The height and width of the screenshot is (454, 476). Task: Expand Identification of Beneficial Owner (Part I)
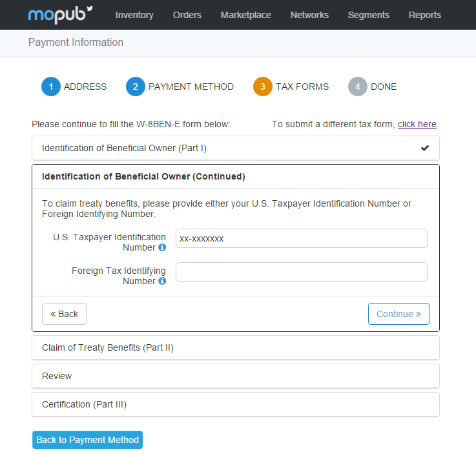pyautogui.click(x=124, y=148)
